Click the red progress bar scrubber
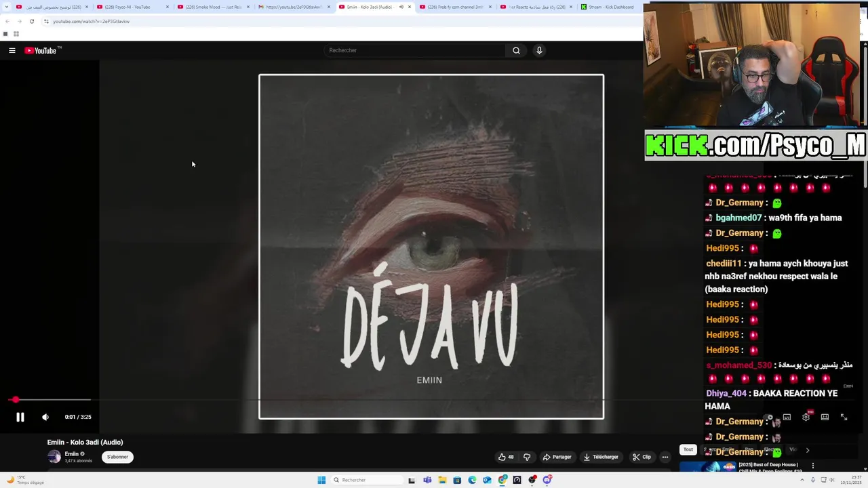This screenshot has height=488, width=868. click(15, 400)
